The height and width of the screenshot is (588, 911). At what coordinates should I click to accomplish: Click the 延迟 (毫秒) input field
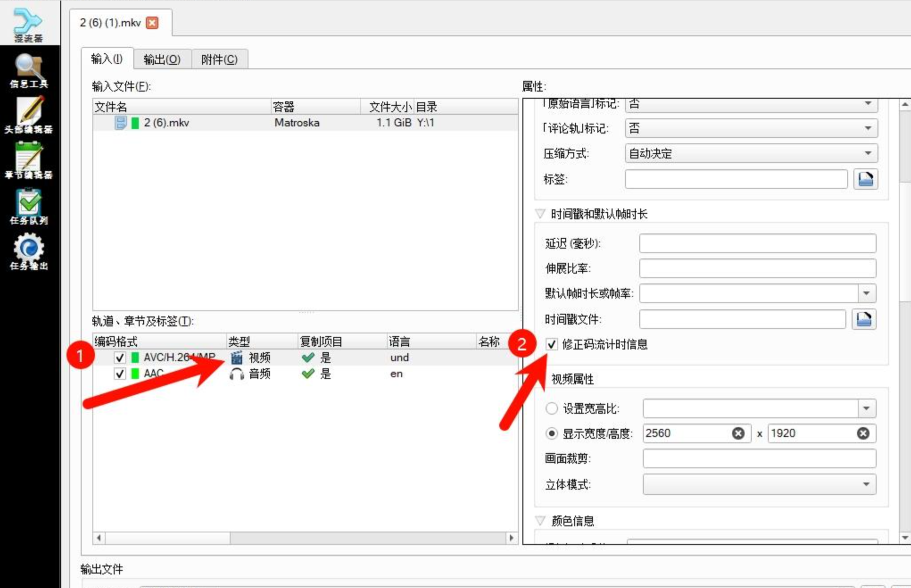(x=758, y=244)
